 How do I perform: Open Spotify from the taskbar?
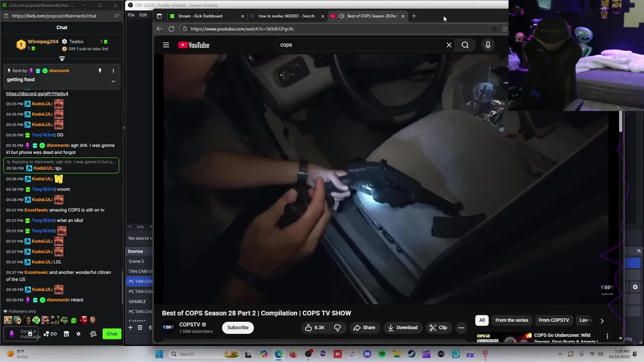(x=382, y=354)
